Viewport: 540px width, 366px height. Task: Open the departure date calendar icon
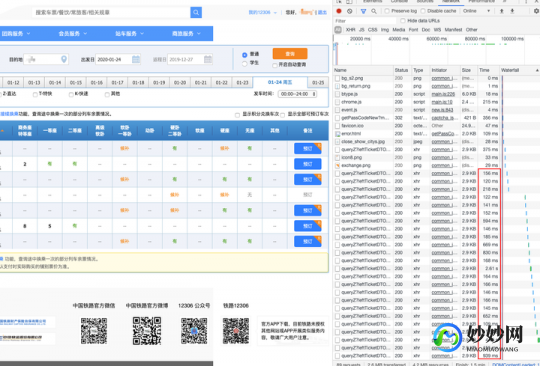pos(136,59)
